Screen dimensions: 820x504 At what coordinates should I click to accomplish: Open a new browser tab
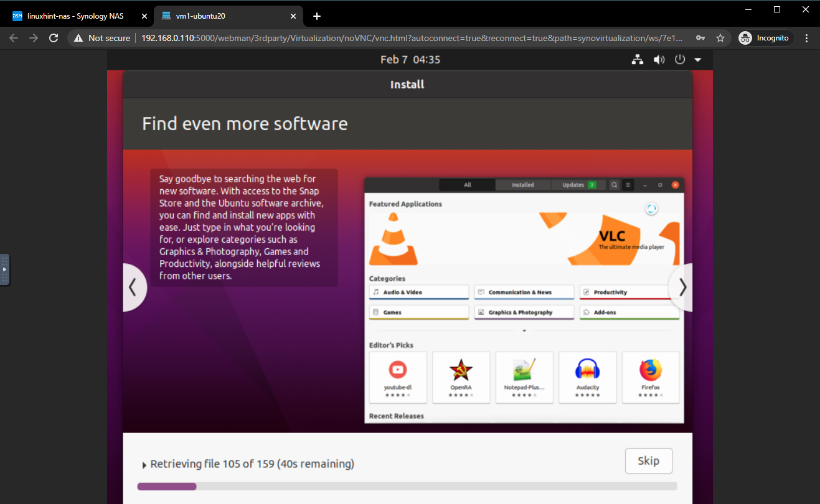click(x=317, y=16)
